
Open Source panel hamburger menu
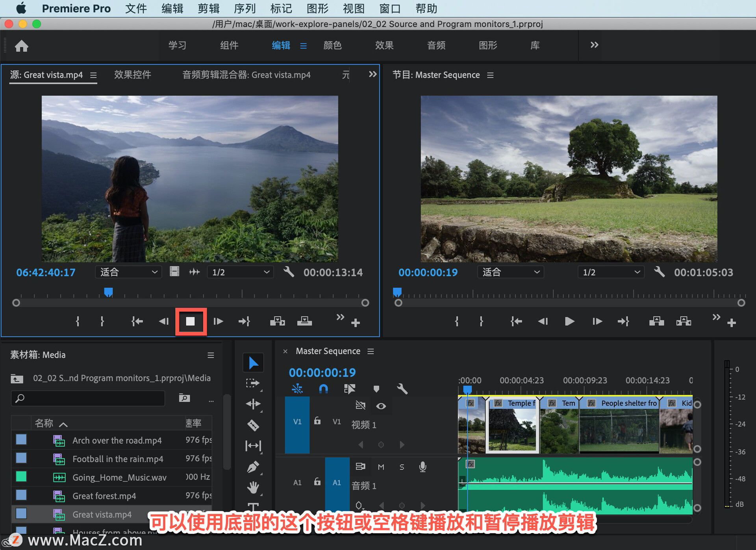tap(93, 75)
